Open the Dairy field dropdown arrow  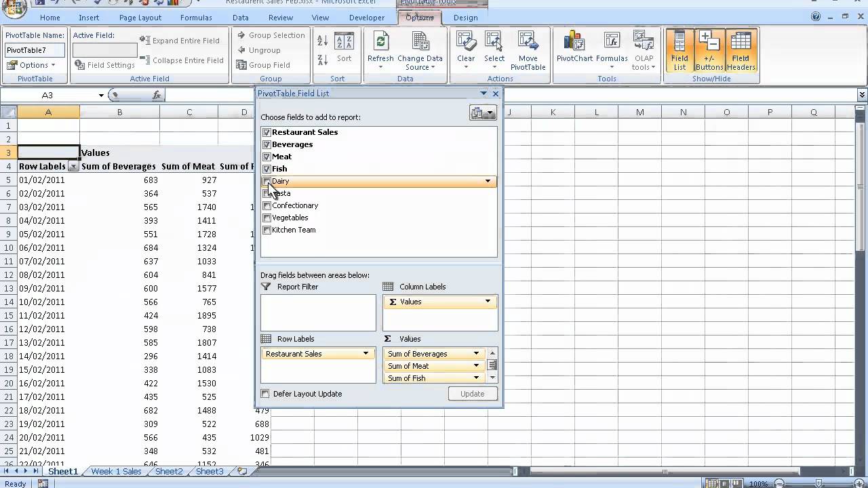pyautogui.click(x=488, y=181)
